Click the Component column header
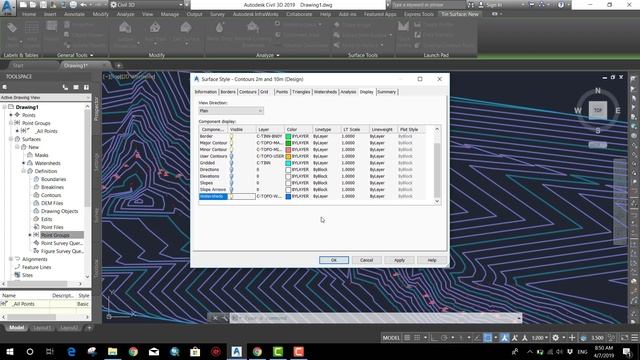640x360 pixels. [213, 129]
